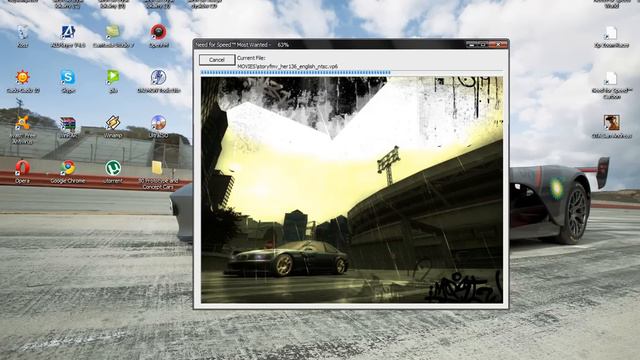The width and height of the screenshot is (640, 360).
Task: Click the installer window title bar text
Action: point(242,44)
